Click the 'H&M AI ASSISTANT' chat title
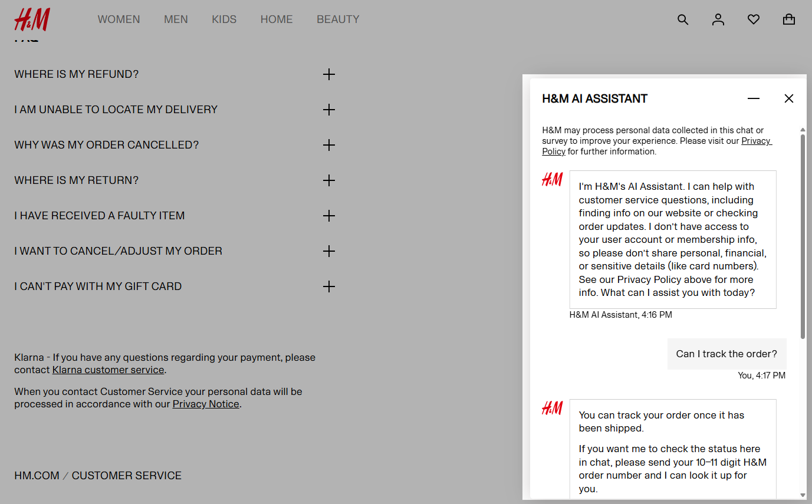This screenshot has width=812, height=504. click(594, 98)
